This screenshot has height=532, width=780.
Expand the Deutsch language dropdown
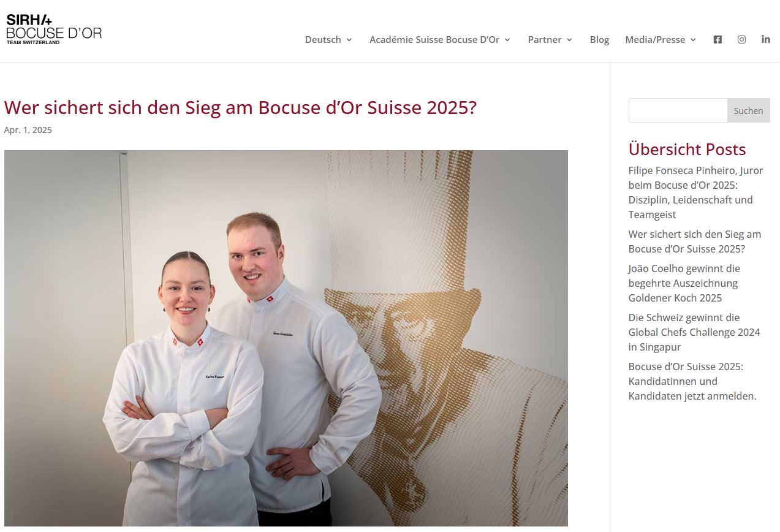pos(349,40)
